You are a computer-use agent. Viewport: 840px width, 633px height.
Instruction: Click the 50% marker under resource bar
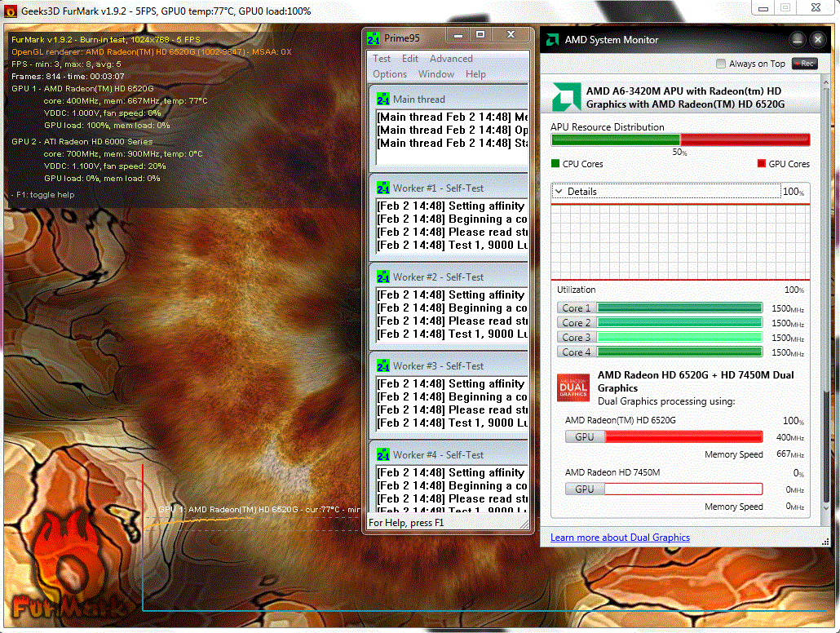click(x=680, y=153)
